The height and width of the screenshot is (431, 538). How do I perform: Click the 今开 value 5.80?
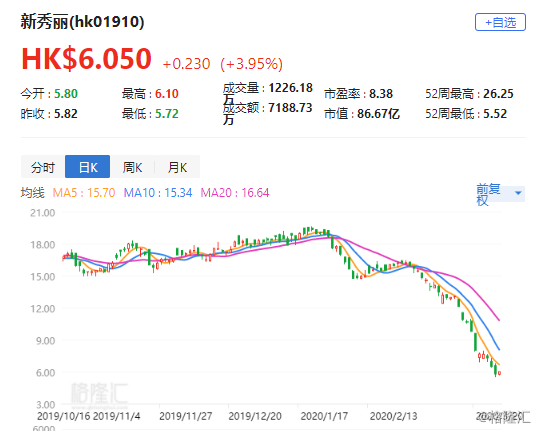tap(66, 94)
